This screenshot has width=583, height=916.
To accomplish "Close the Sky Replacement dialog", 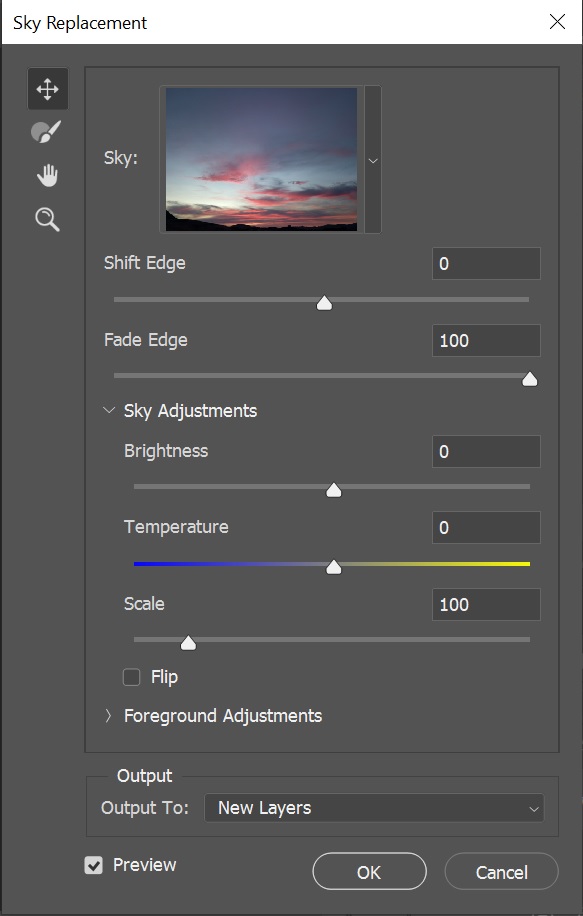I will pyautogui.click(x=557, y=22).
